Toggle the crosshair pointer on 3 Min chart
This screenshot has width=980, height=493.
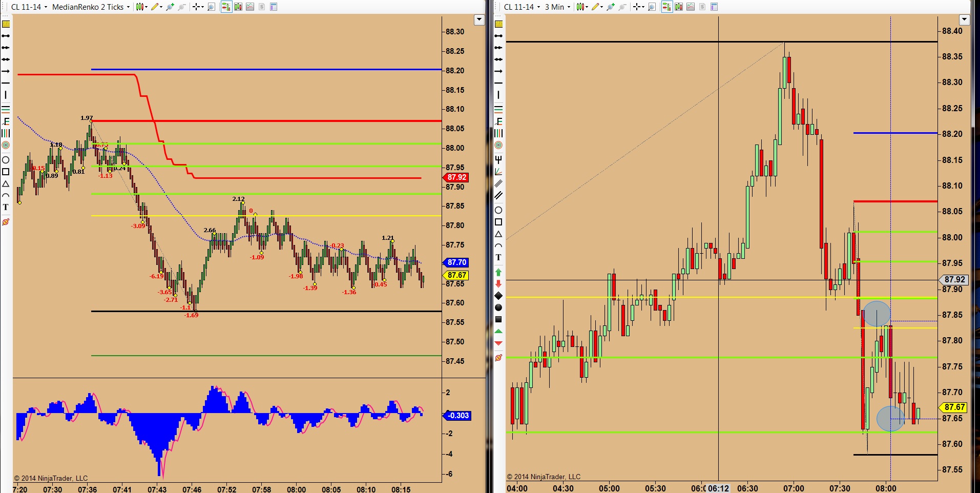[x=636, y=7]
